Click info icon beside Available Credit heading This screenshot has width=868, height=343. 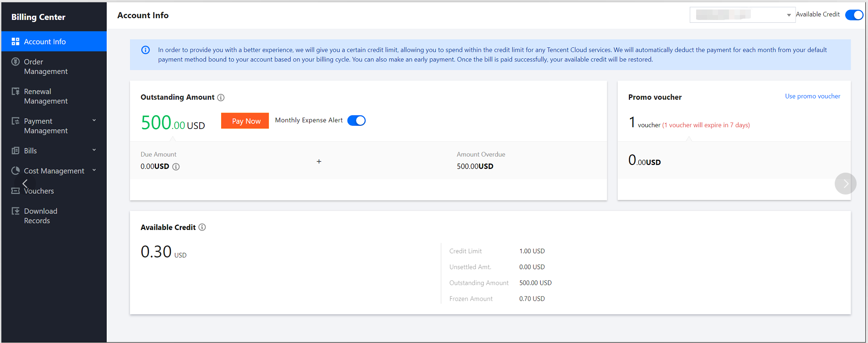pyautogui.click(x=202, y=227)
